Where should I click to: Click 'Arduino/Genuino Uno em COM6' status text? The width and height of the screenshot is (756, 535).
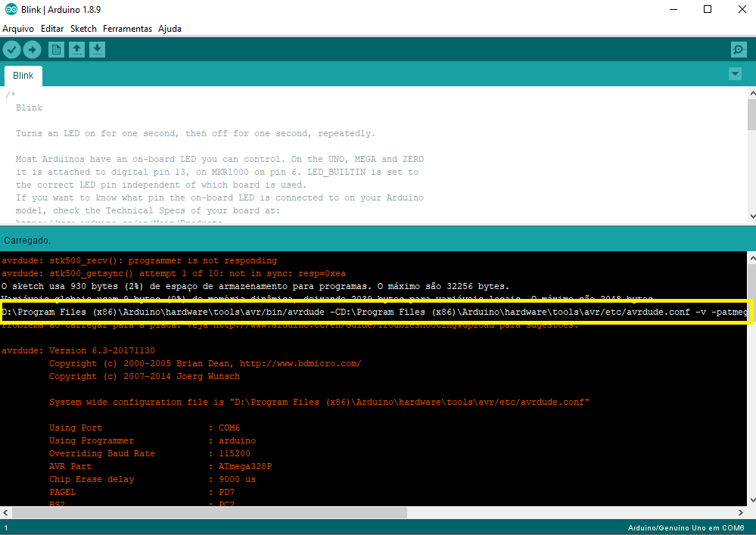(x=686, y=527)
